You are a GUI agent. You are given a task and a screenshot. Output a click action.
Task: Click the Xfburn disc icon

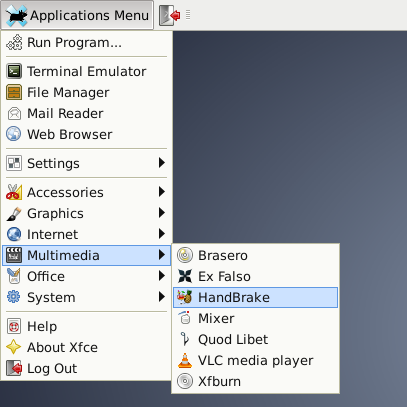[185, 381]
